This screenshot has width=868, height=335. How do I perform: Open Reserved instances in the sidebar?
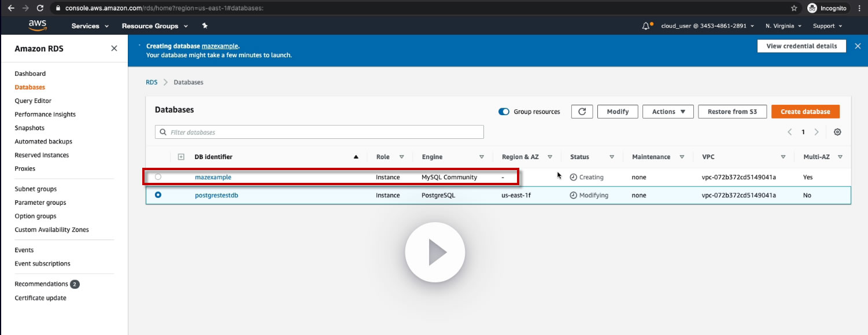[42, 155]
